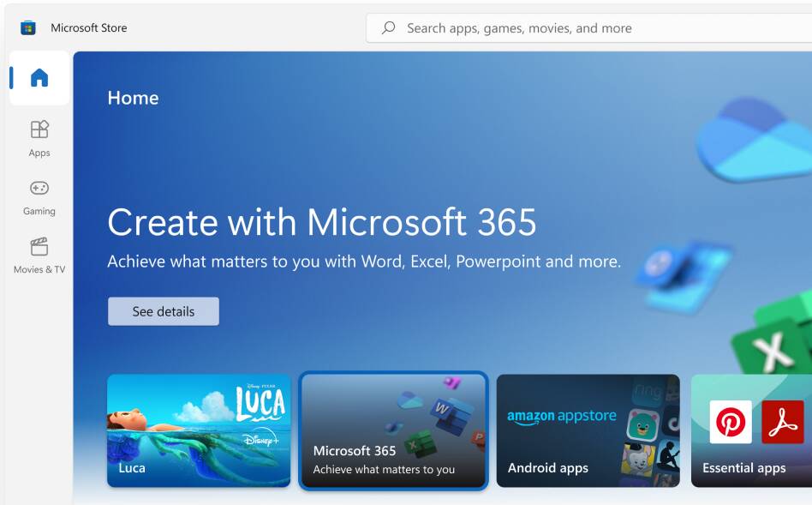This screenshot has height=505, width=812.
Task: Click the 'Home' page heading
Action: [133, 98]
